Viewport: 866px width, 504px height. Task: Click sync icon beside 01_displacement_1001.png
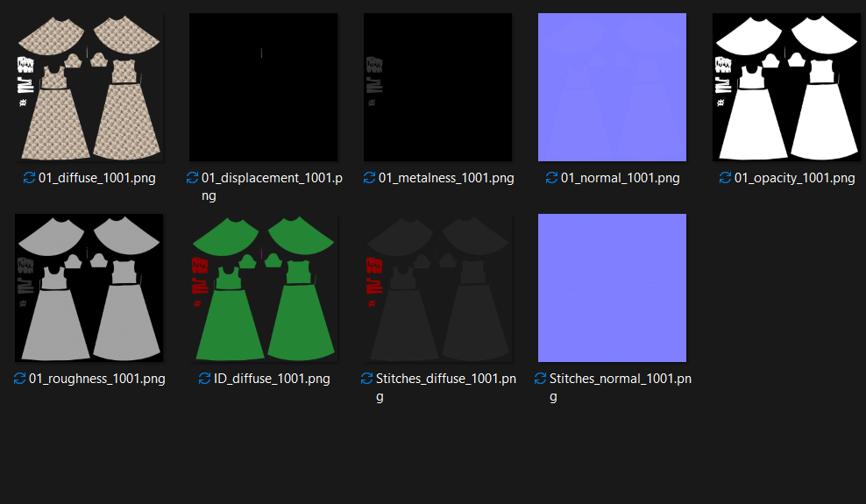click(x=192, y=178)
